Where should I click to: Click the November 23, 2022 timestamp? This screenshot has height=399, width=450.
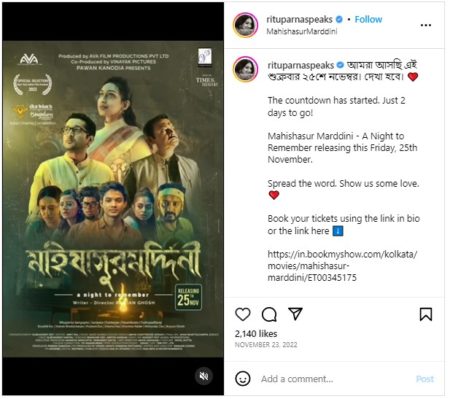coord(266,345)
